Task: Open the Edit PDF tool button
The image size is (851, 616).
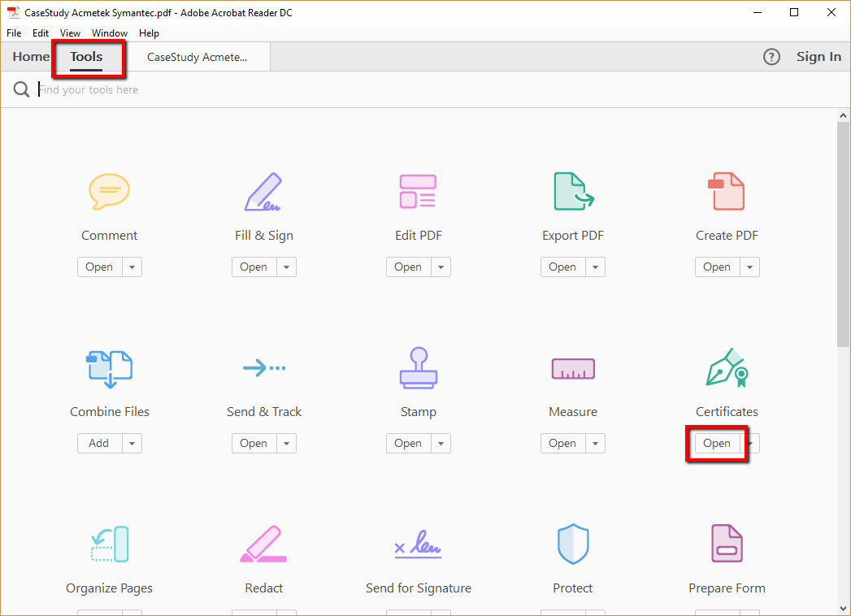Action: tap(408, 267)
